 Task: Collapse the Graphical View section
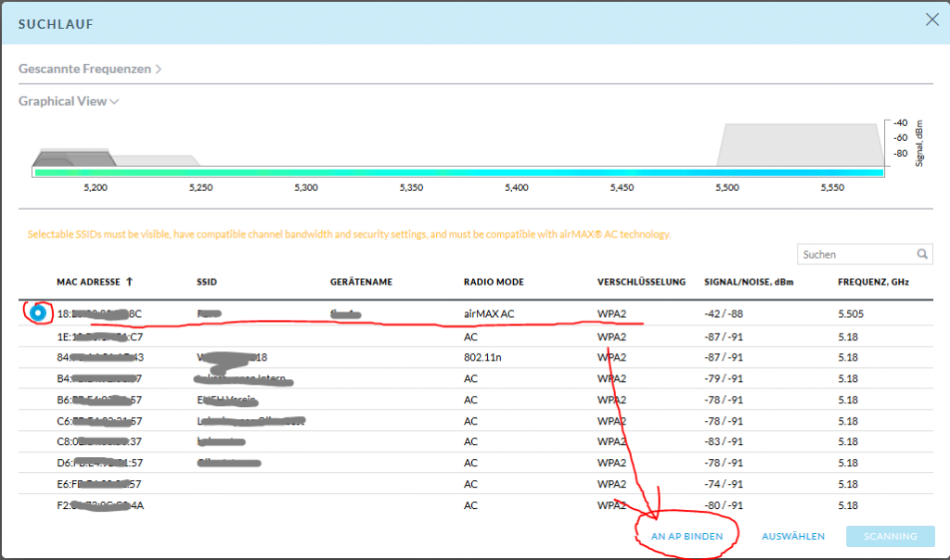tap(69, 101)
